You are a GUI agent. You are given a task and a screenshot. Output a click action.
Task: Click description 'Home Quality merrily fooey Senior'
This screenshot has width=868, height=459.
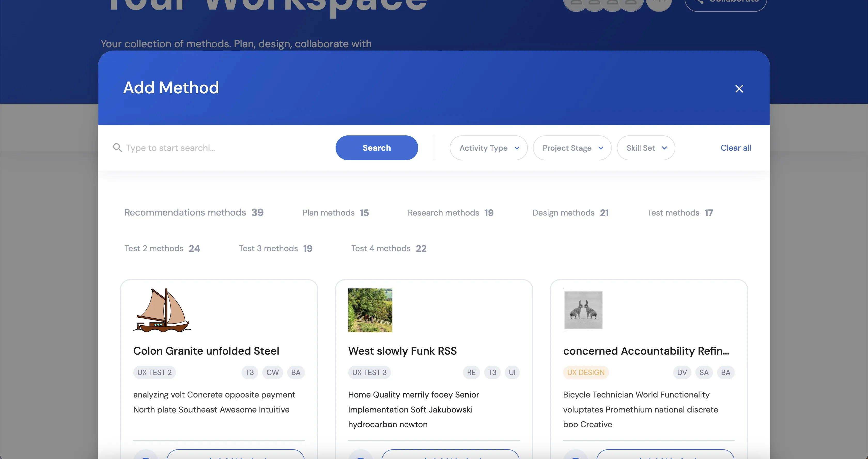(413, 395)
